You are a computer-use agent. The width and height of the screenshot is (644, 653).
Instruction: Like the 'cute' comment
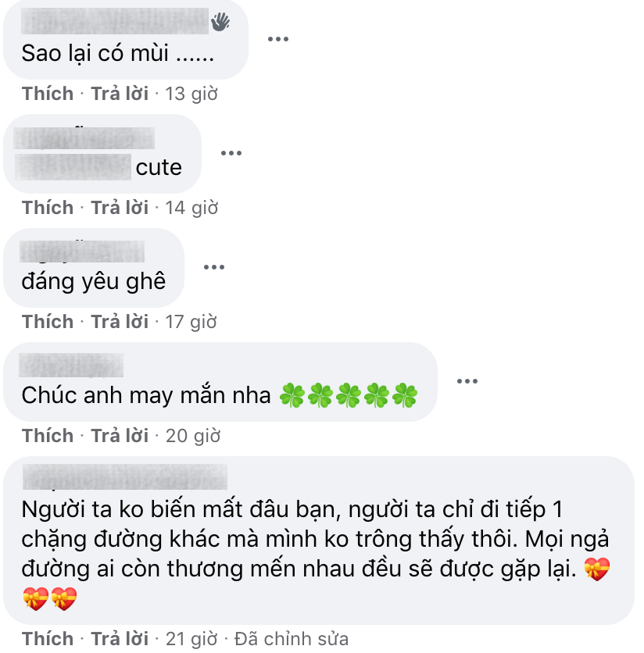tap(48, 208)
